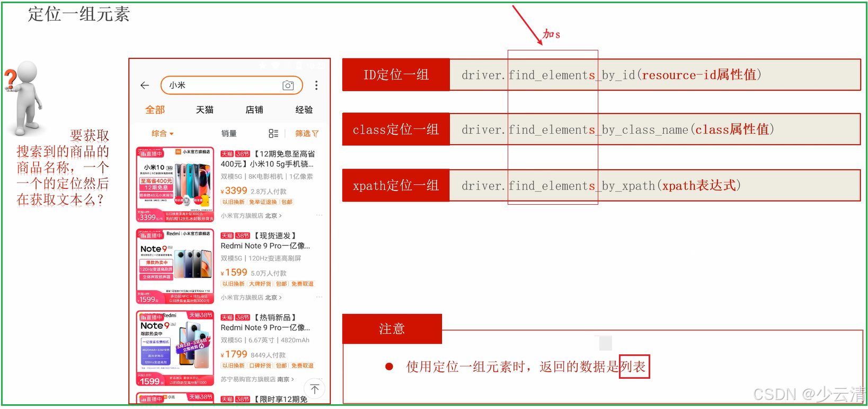Screen dimensions: 868x409
Task: Click title 【12期免息至高省400元】小米10
Action: (268, 159)
